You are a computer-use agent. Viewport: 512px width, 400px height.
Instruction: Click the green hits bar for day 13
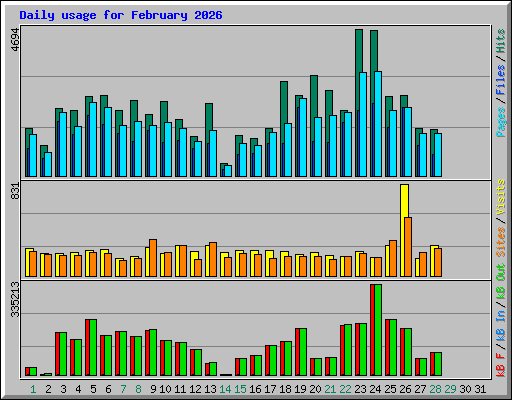click(209, 117)
